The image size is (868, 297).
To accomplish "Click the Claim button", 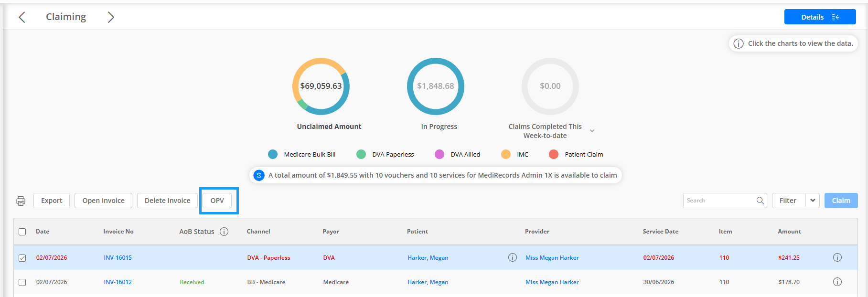I will coord(841,201).
